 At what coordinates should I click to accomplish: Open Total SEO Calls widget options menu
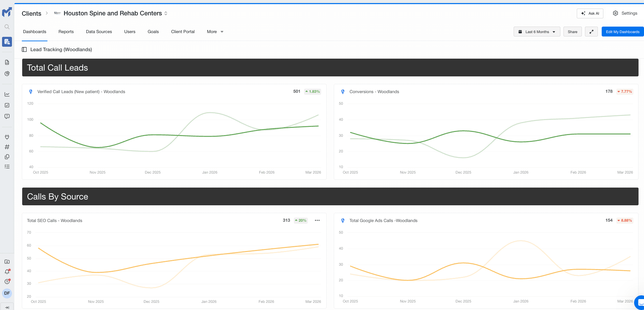317,220
